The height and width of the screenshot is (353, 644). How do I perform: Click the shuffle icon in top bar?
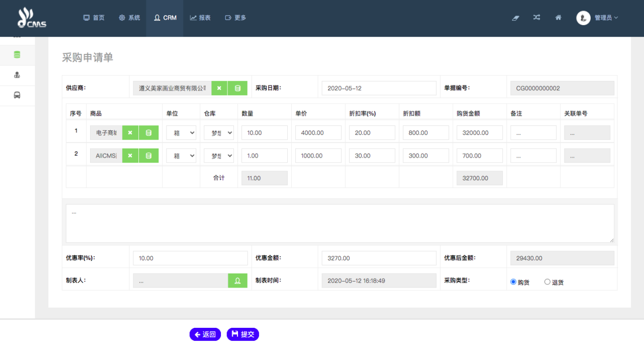point(537,18)
